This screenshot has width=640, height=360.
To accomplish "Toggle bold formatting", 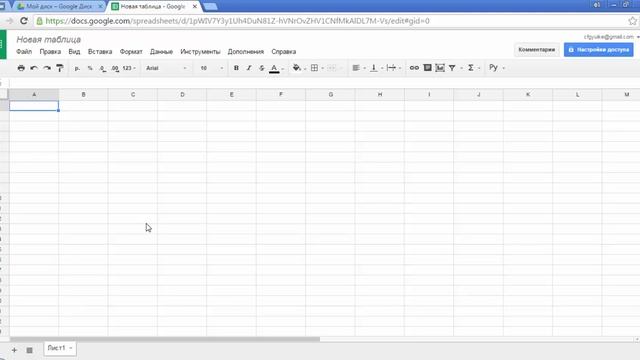I will pos(236,68).
